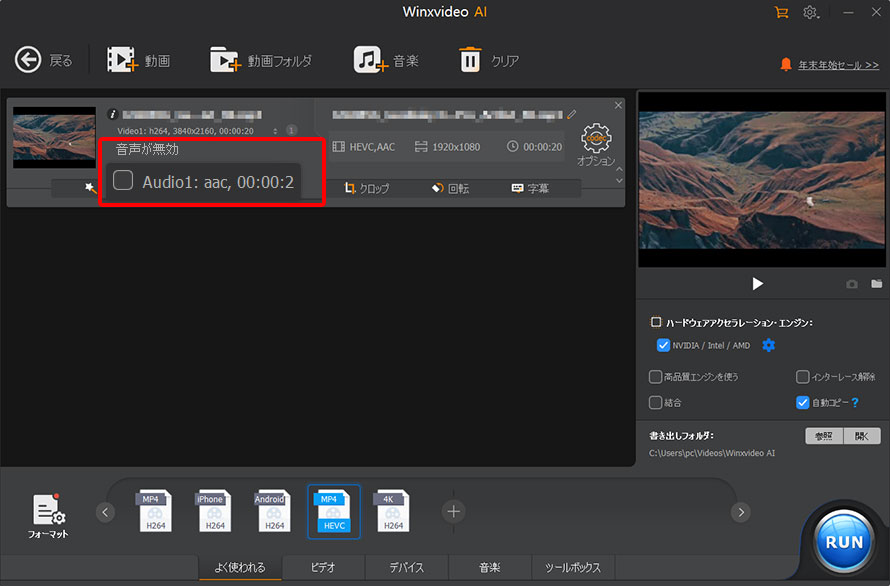
Task: Disable the auto copy (自動コピー) checkbox
Action: [802, 402]
